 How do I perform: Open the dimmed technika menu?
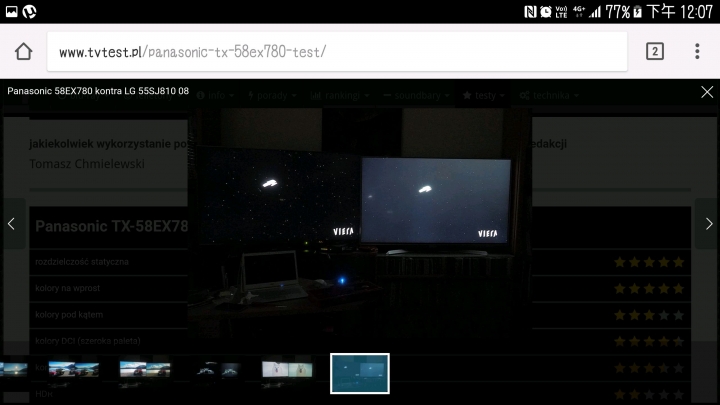click(549, 96)
